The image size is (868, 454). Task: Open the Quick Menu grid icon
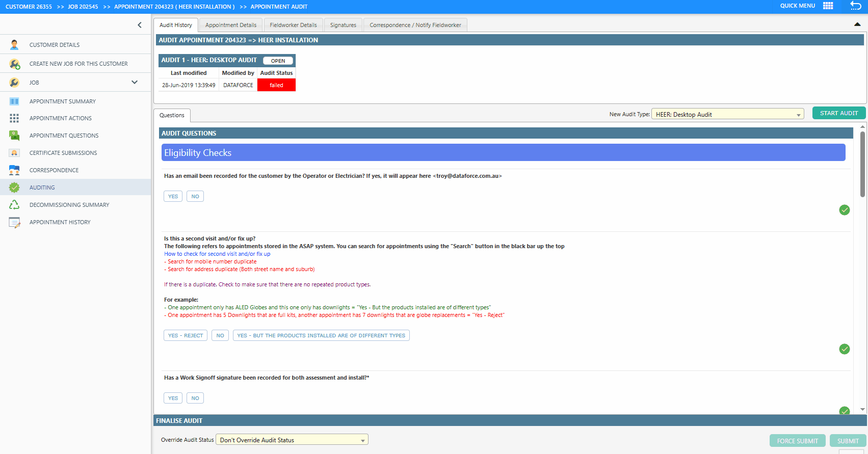point(828,6)
